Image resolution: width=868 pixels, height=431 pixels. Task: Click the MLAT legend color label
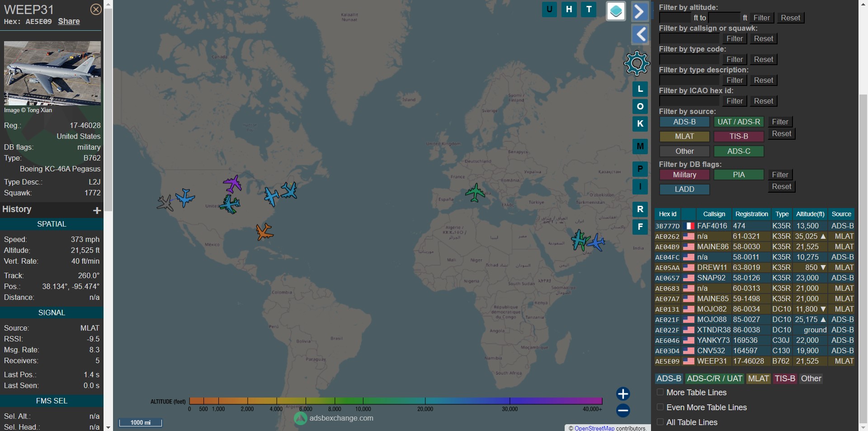tap(758, 379)
